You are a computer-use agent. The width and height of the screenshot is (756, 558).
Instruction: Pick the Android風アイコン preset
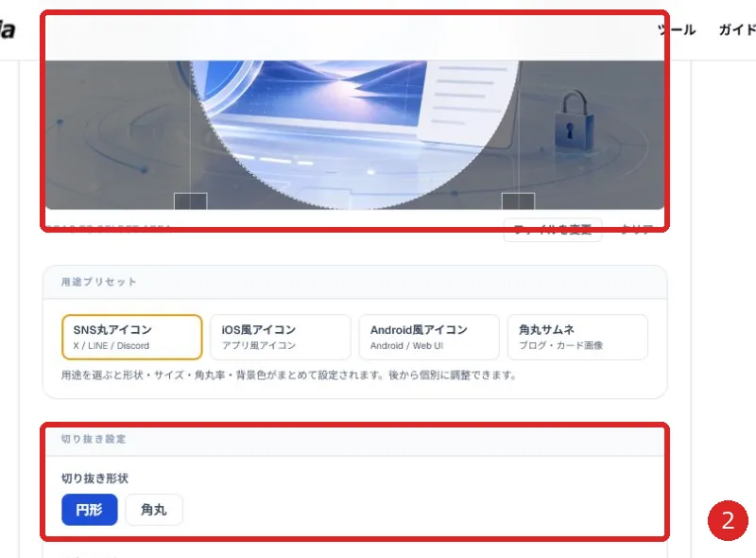point(429,337)
